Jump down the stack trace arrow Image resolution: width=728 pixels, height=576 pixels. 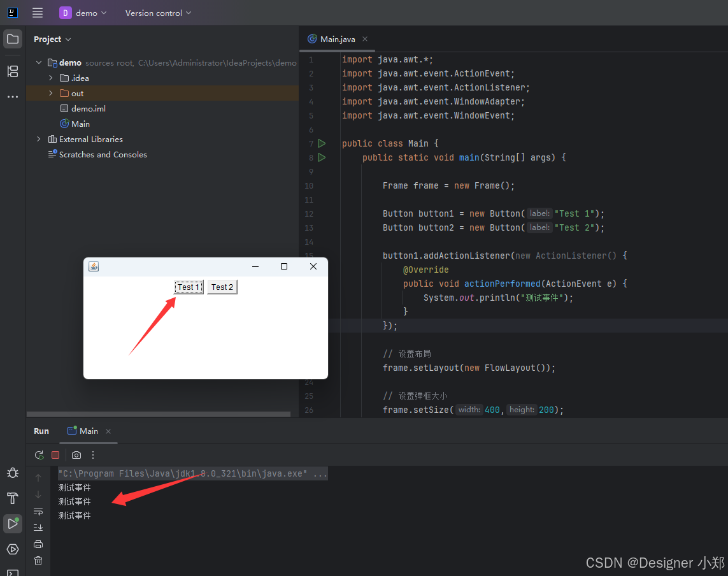pyautogui.click(x=38, y=494)
